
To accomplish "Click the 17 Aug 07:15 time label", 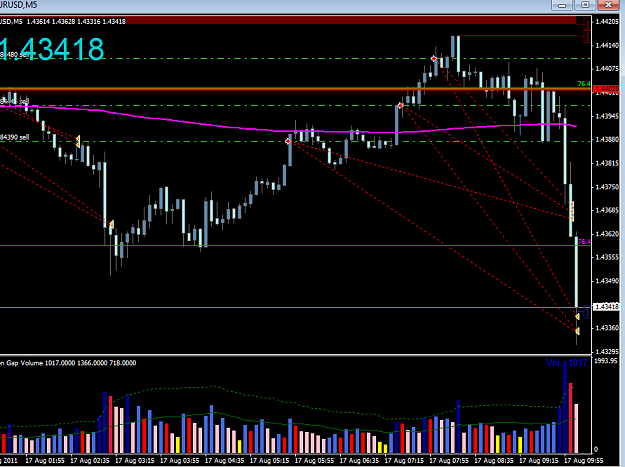I will click(405, 461).
